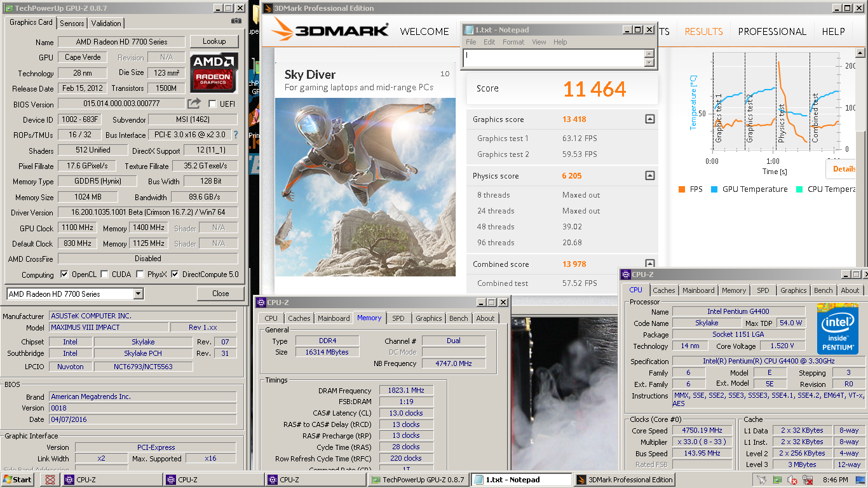The width and height of the screenshot is (868, 488).
Task: Click the Lookup button in GPU-Z
Action: pyautogui.click(x=214, y=41)
